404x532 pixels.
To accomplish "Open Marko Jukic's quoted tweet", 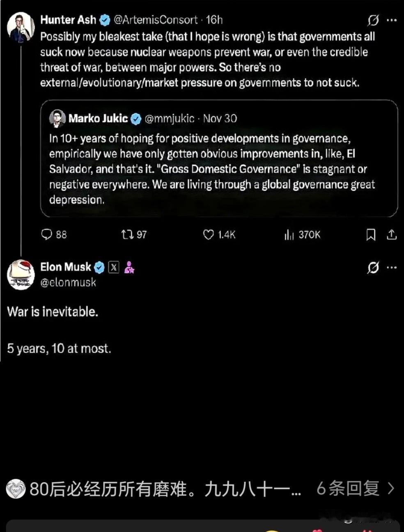I will [x=219, y=168].
